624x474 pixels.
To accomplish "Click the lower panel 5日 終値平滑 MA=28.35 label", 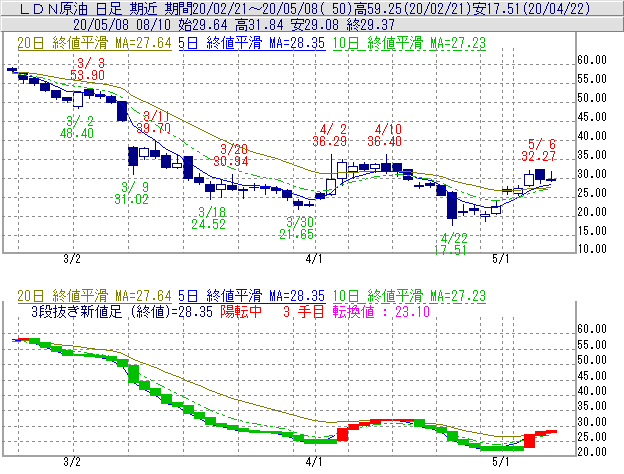I will pos(252,296).
